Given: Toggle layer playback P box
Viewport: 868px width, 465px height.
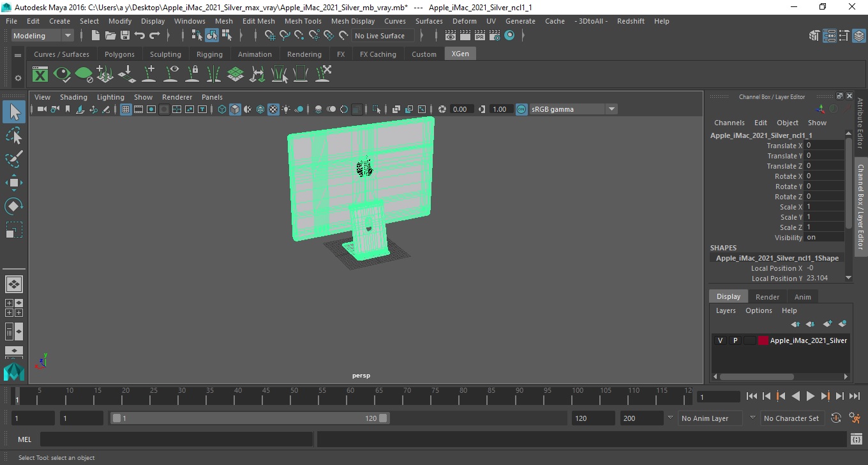Looking at the screenshot, I should pos(735,340).
